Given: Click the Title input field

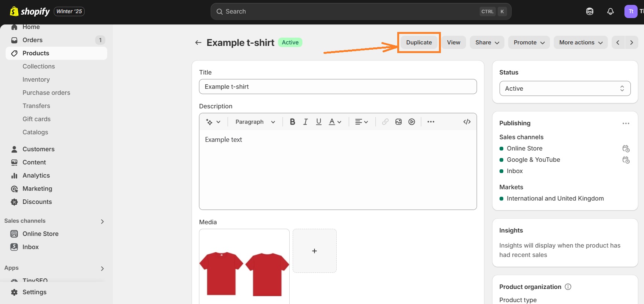Looking at the screenshot, I should click(338, 87).
